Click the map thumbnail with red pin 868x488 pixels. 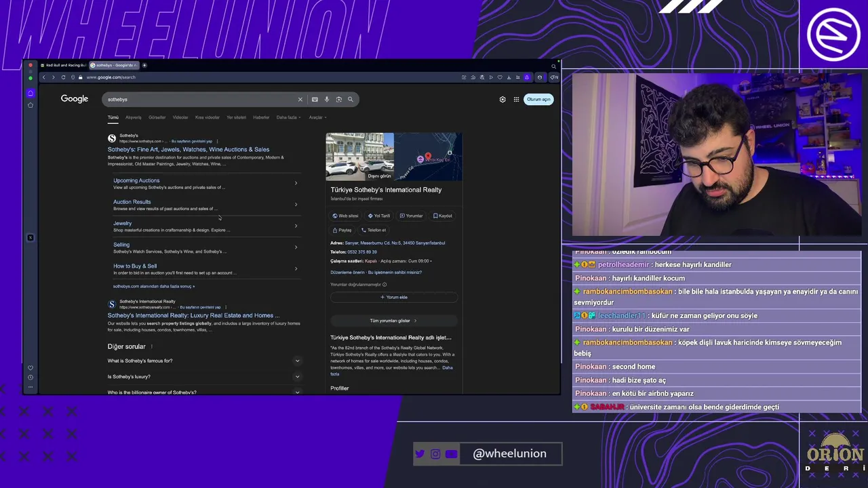(x=428, y=157)
